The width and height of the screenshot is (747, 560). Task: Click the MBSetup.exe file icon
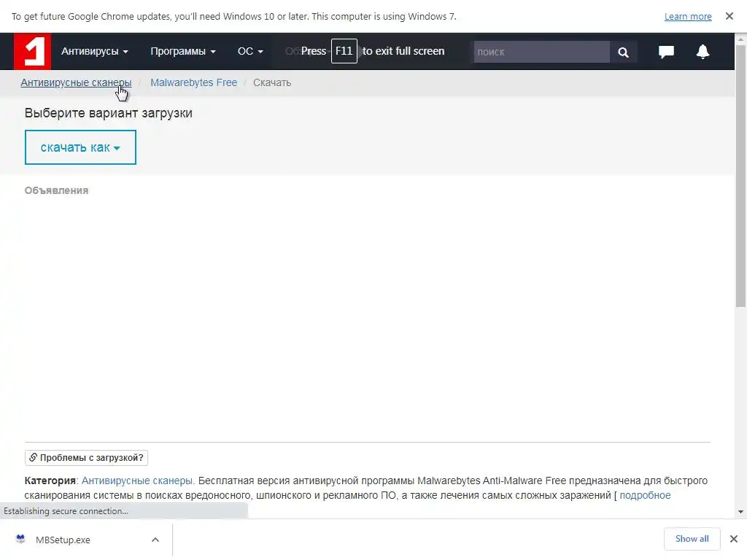coord(20,539)
